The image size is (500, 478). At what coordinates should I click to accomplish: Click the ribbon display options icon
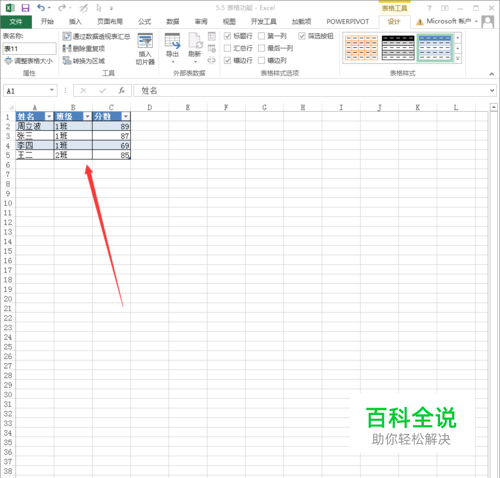click(x=445, y=8)
